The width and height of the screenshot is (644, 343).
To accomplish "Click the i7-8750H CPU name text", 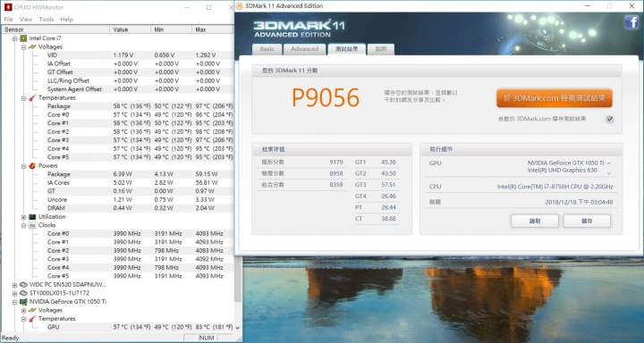I will (x=555, y=187).
